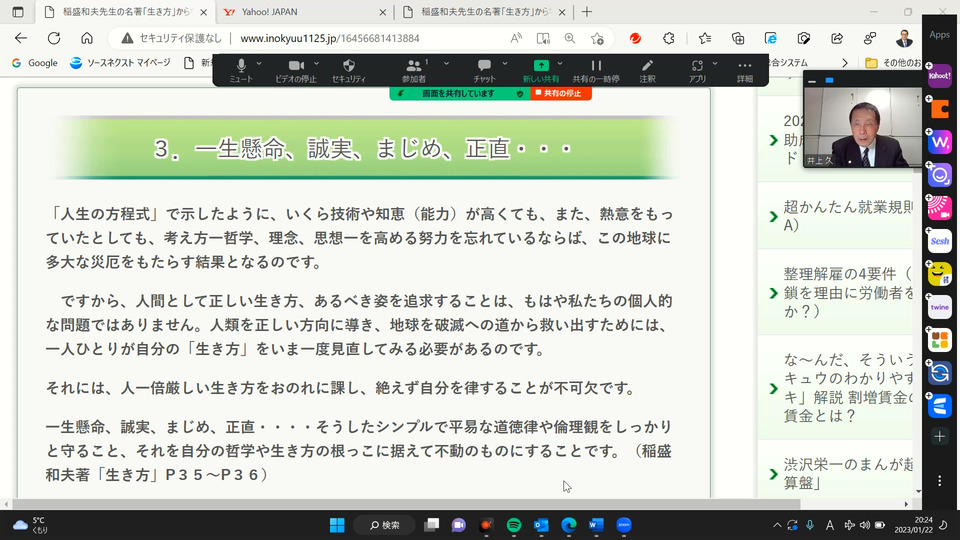Image resolution: width=960 pixels, height=540 pixels.
Task: Activate read aloud in address bar
Action: [516, 38]
